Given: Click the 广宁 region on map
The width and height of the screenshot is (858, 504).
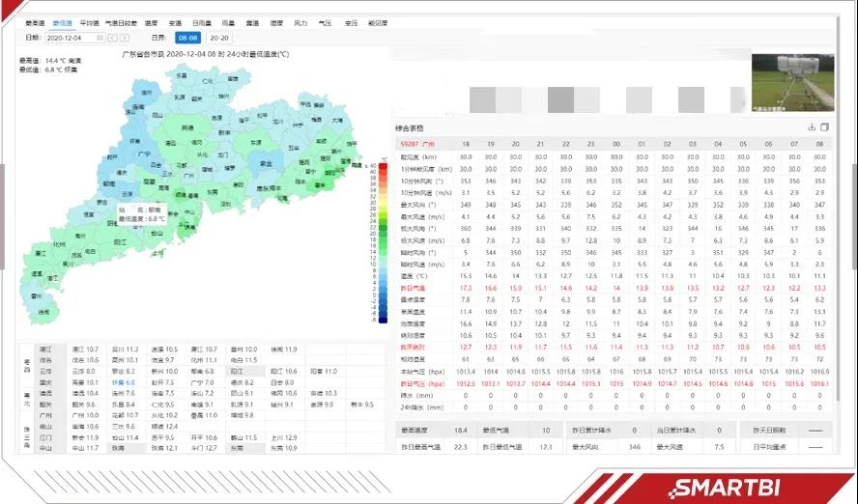Looking at the screenshot, I should [x=144, y=154].
